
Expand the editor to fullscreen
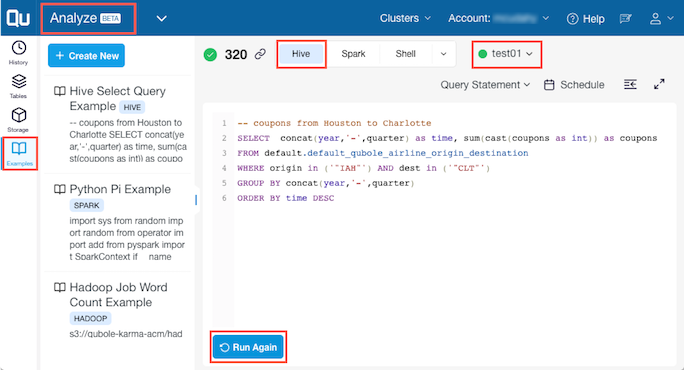pyautogui.click(x=659, y=84)
